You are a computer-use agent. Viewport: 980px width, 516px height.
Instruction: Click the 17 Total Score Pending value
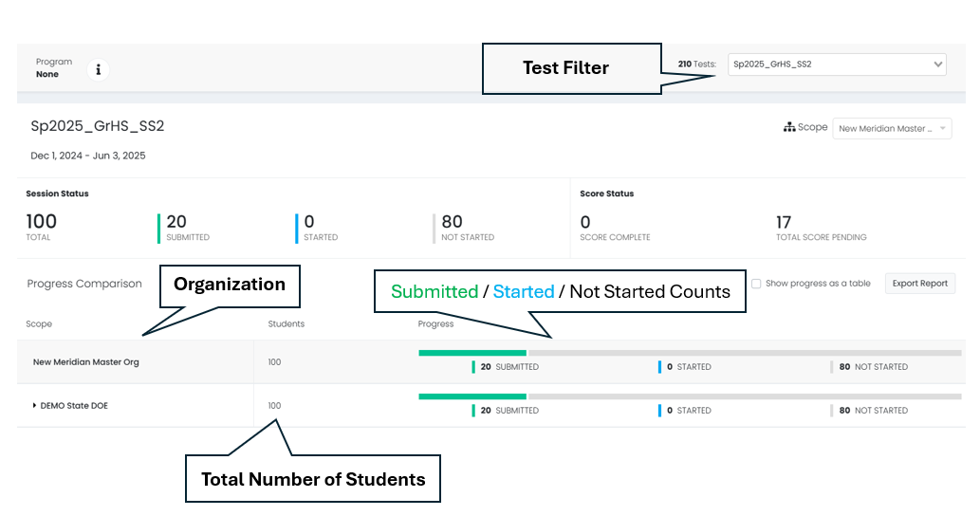(784, 222)
